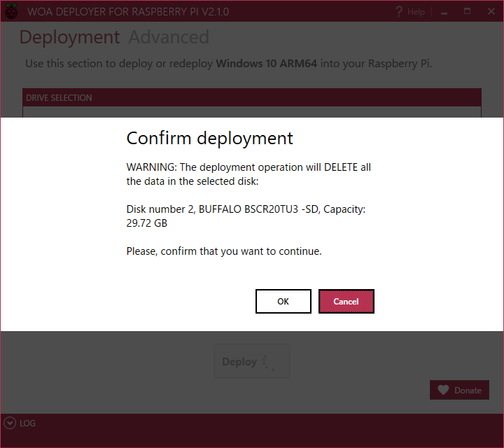Viewport: 504px width, 448px height.
Task: Click the WARNING message text
Action: pyautogui.click(x=248, y=174)
